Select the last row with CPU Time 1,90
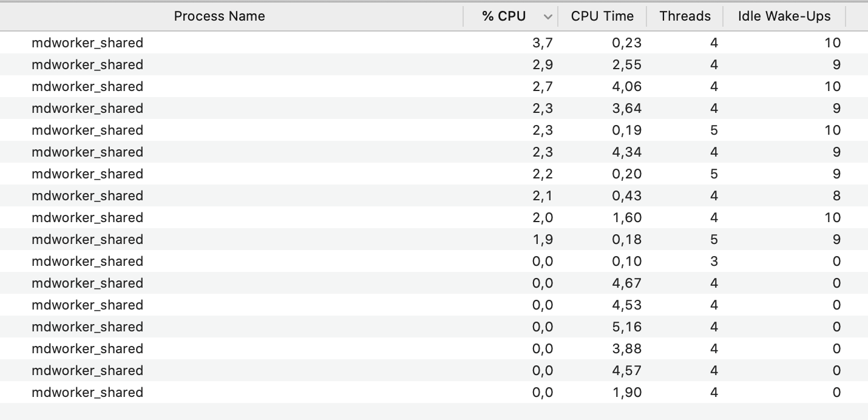Screen dimensions: 868x420 point(87,392)
